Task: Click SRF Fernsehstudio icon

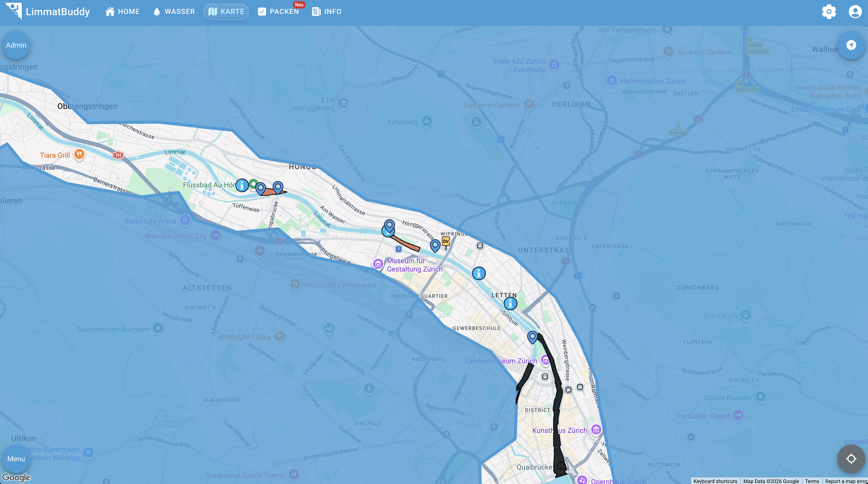Action: pos(667,29)
